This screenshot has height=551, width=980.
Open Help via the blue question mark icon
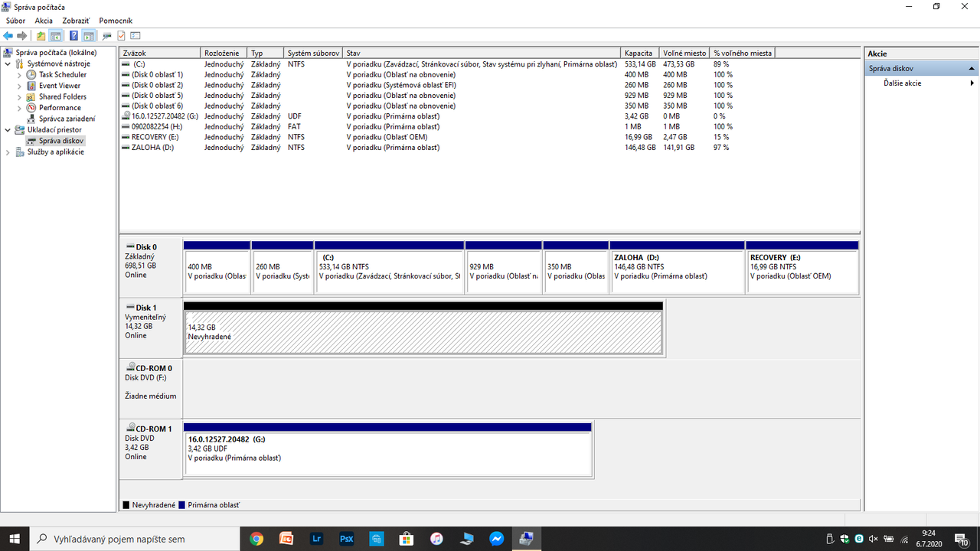point(73,36)
